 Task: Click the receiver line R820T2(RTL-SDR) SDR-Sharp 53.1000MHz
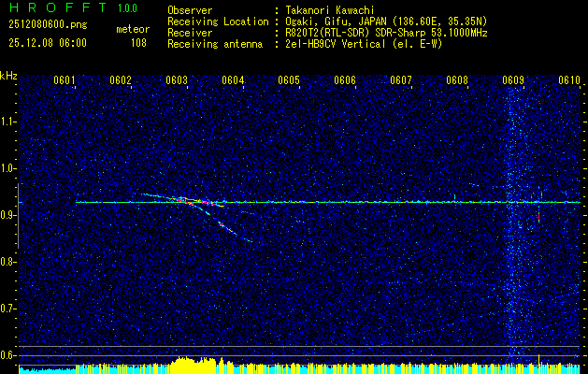tap(386, 33)
